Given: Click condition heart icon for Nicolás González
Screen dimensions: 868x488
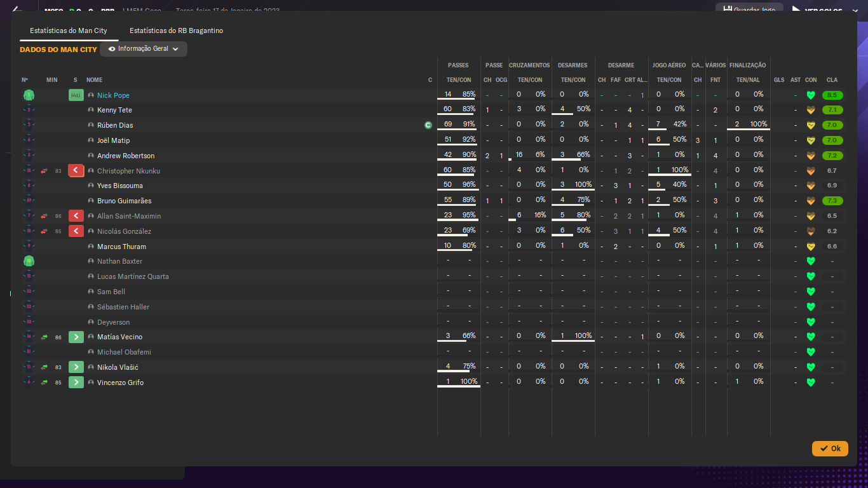Looking at the screenshot, I should coord(810,231).
